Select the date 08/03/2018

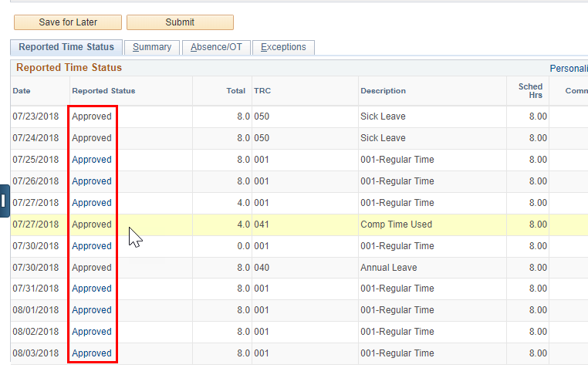35,353
